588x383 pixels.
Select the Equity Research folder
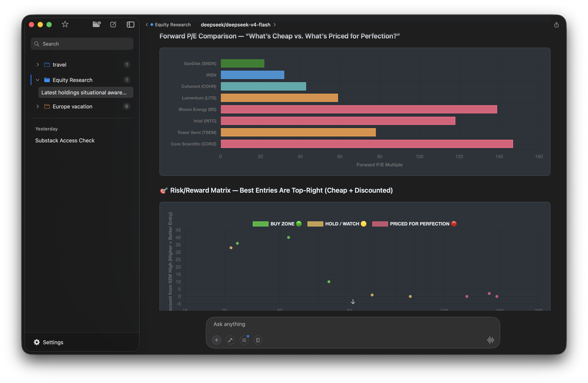(x=82, y=80)
